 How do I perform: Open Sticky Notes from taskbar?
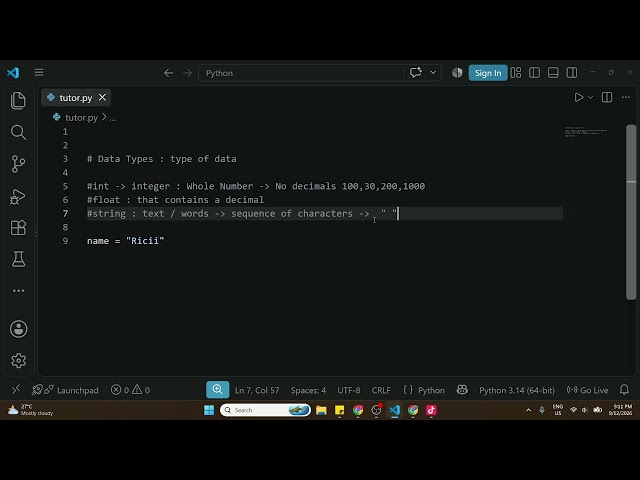(x=340, y=410)
